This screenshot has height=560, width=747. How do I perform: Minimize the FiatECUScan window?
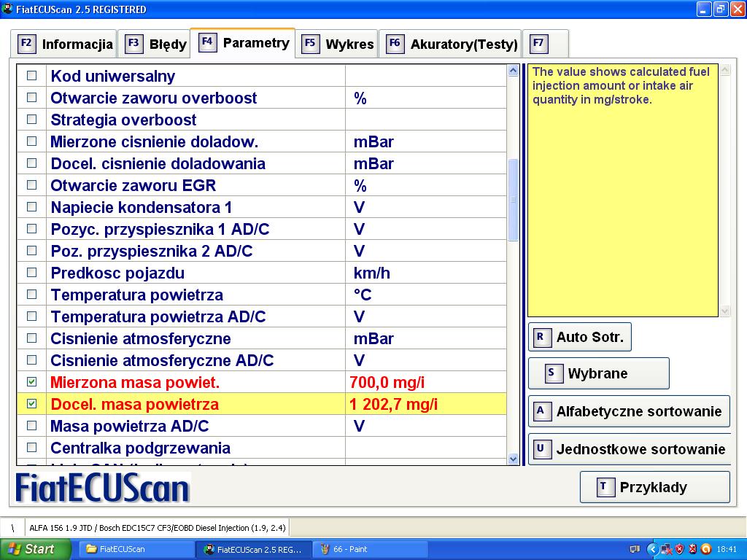pos(704,9)
